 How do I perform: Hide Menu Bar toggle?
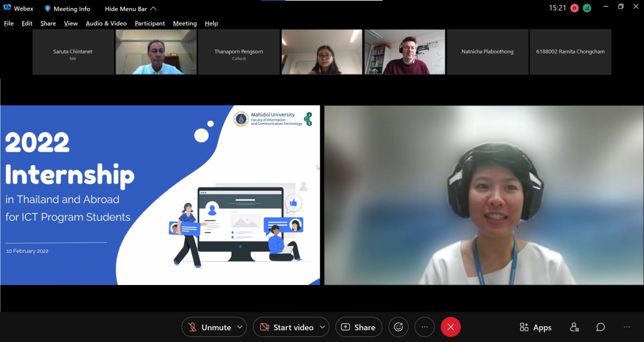coord(130,9)
